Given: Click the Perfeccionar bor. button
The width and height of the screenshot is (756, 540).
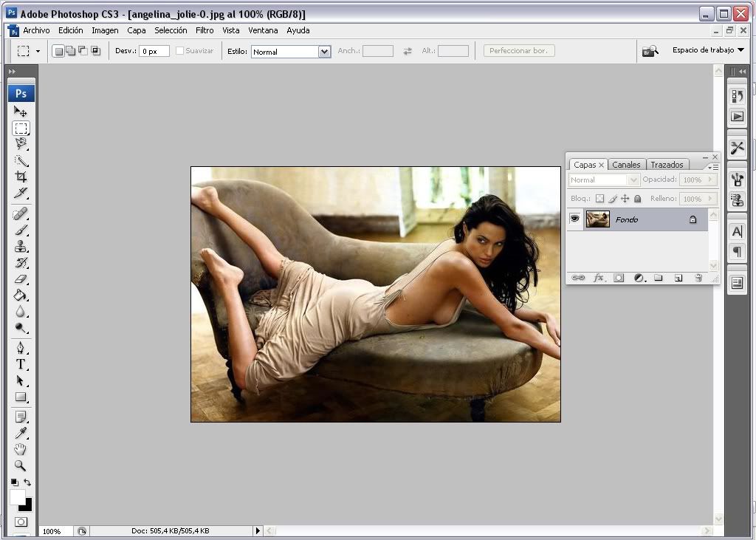Looking at the screenshot, I should [519, 51].
